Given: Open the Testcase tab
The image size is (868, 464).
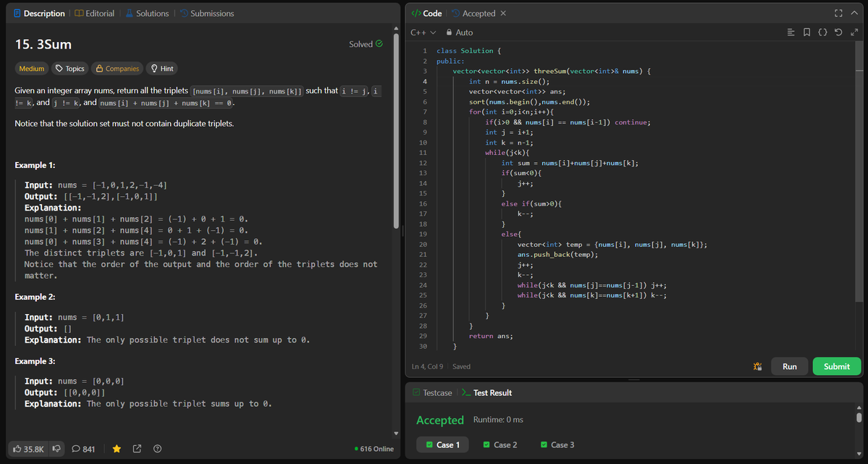Looking at the screenshot, I should point(432,392).
